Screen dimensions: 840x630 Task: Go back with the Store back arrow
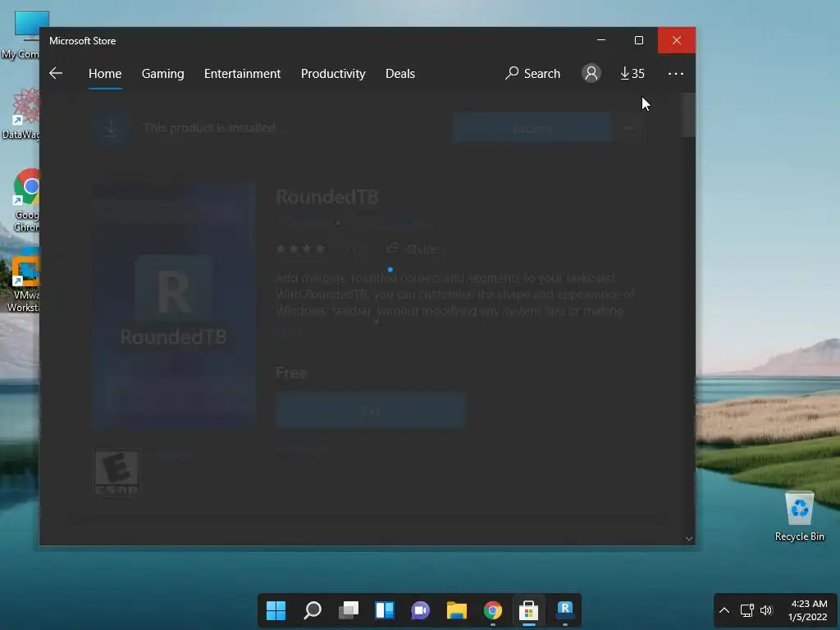(56, 73)
